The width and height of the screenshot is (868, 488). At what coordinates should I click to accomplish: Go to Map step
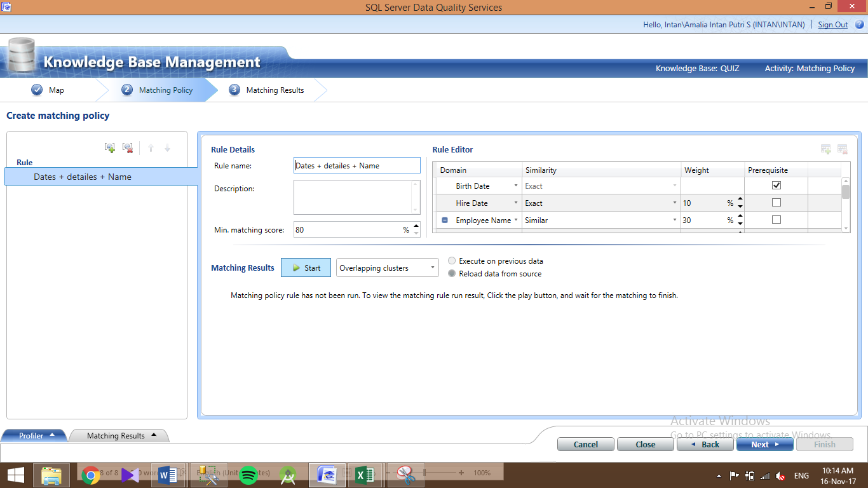pos(48,90)
